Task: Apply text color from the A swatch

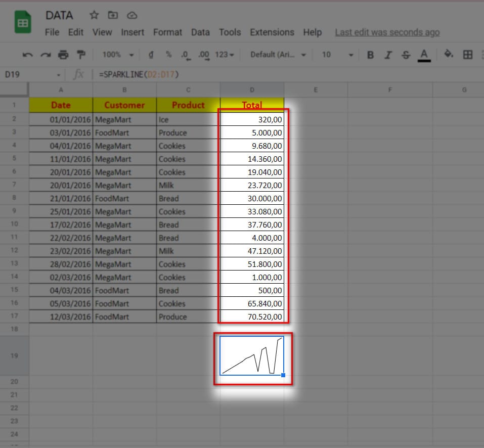Action: click(424, 55)
